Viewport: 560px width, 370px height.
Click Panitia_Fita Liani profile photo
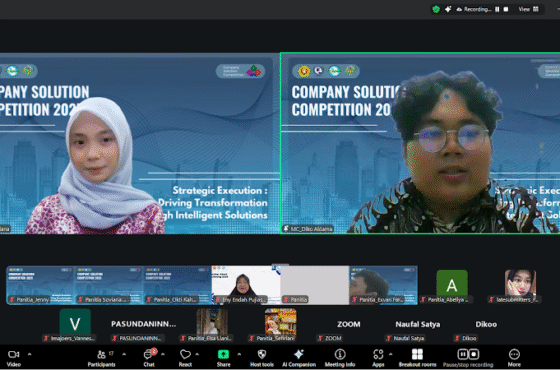point(212,323)
